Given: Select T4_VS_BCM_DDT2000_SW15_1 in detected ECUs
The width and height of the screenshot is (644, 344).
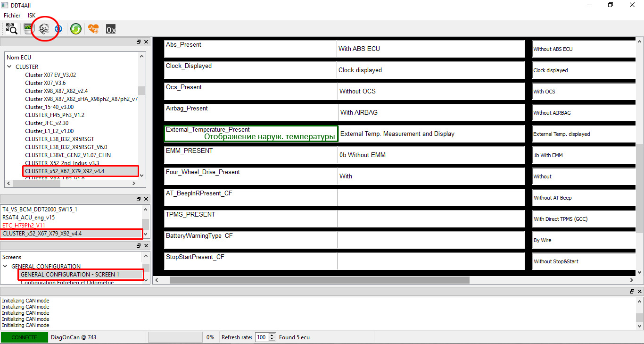Looking at the screenshot, I should 40,209.
